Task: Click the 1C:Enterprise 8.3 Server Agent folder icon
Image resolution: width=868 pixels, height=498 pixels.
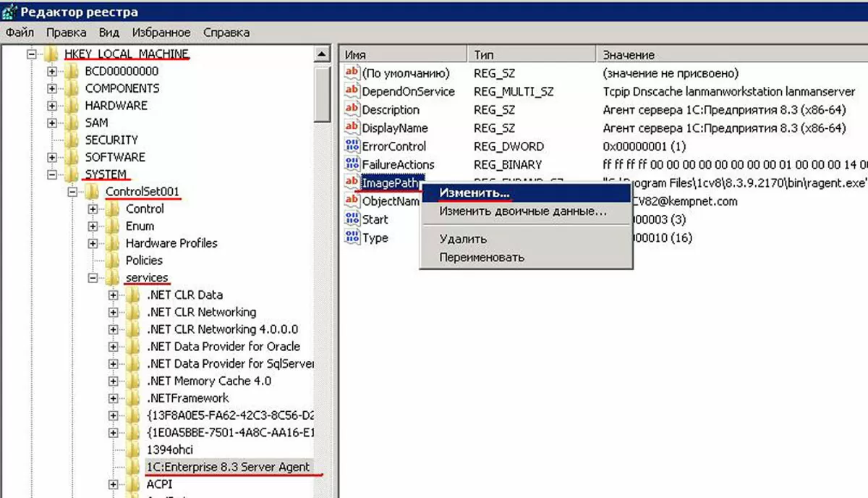Action: (x=132, y=467)
